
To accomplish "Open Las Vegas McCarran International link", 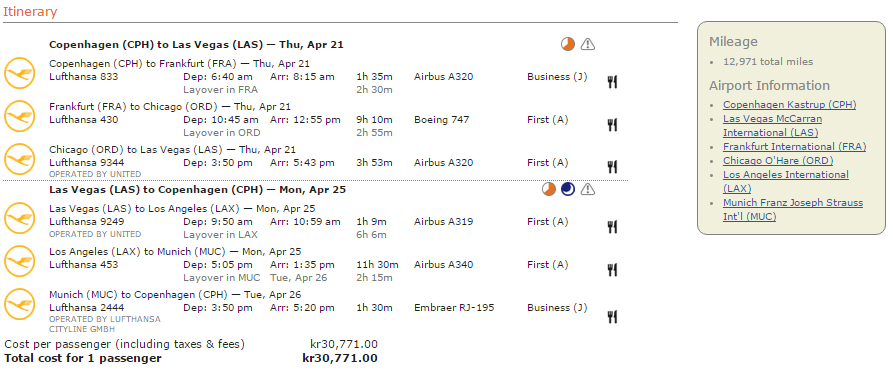I will click(772, 126).
